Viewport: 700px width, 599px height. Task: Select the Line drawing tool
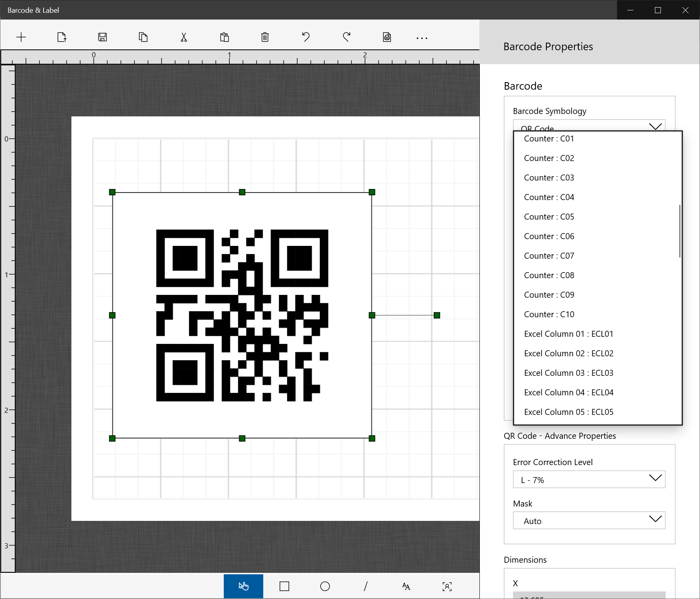point(366,586)
